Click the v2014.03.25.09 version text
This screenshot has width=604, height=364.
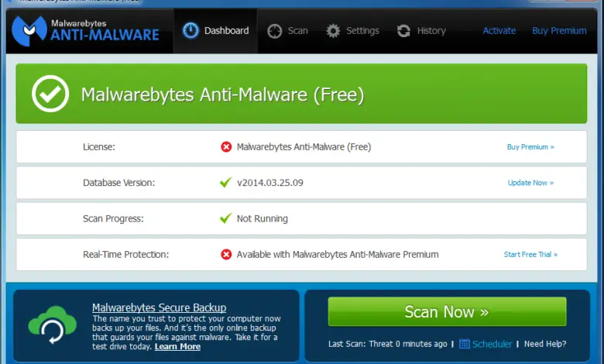click(270, 183)
